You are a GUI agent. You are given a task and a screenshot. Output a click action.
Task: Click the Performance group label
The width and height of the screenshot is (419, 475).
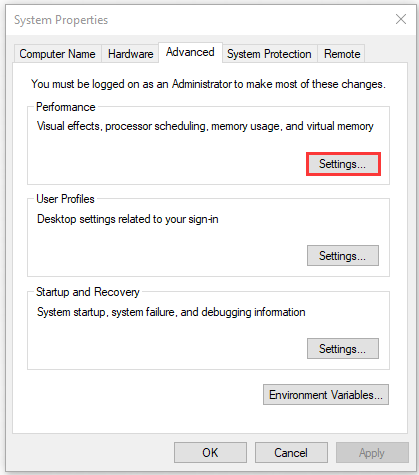(x=66, y=107)
